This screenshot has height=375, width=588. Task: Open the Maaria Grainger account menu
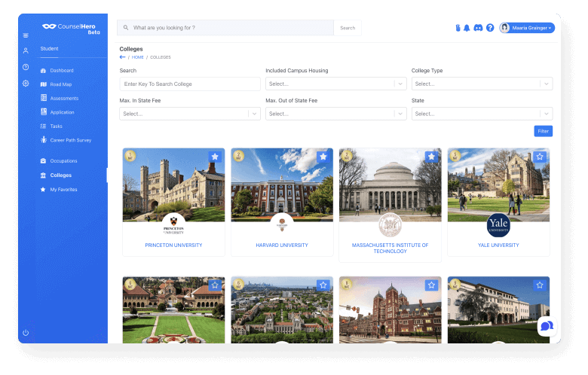pos(527,28)
